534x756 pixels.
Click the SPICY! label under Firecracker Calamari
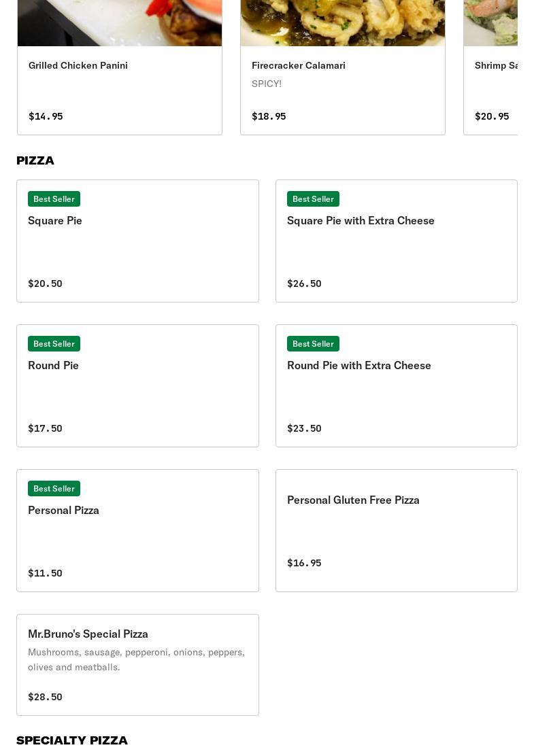[267, 84]
